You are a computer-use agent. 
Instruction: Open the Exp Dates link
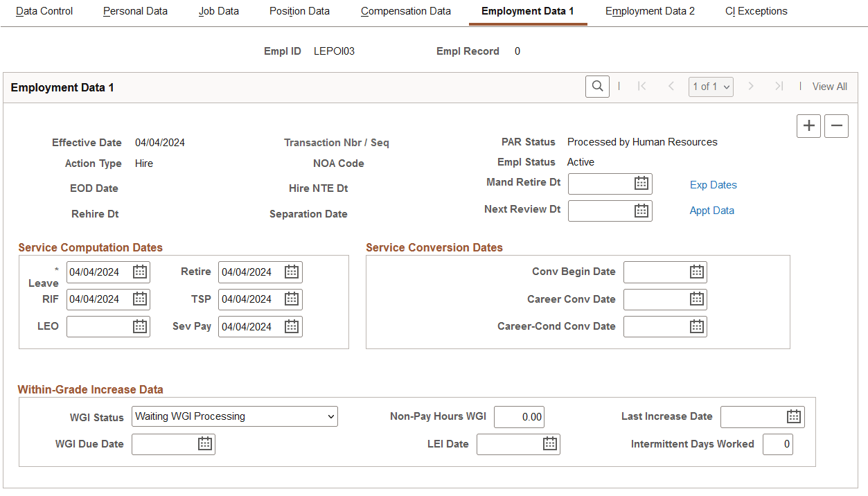713,184
